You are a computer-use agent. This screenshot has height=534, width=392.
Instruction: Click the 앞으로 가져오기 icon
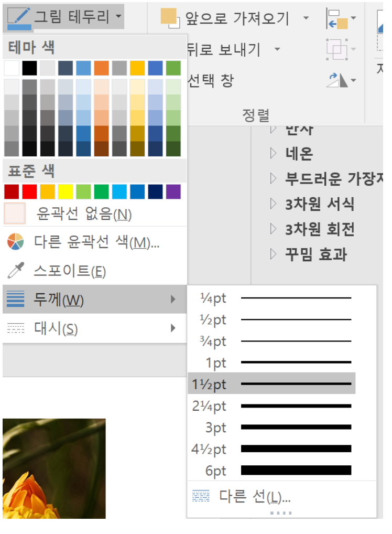click(170, 18)
